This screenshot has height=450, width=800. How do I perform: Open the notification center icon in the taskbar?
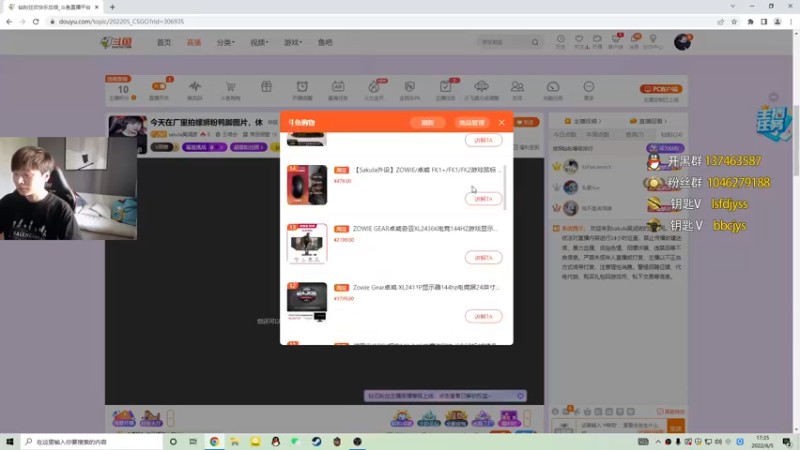(x=787, y=441)
